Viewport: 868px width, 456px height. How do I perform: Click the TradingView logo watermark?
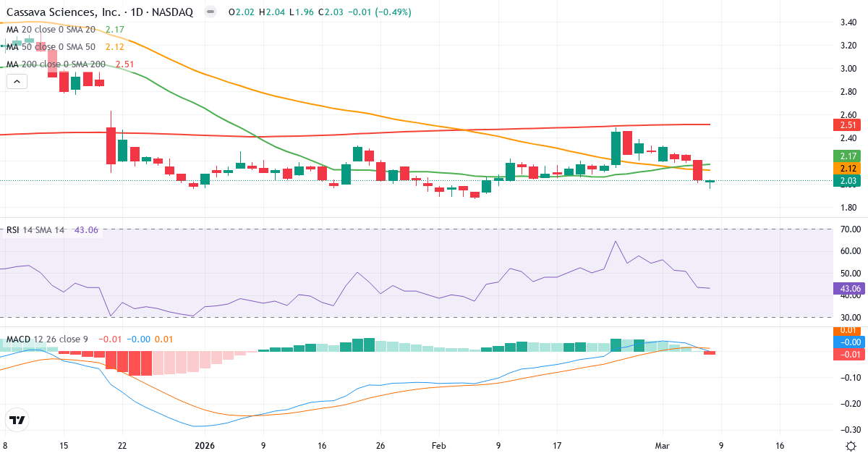pos(19,420)
